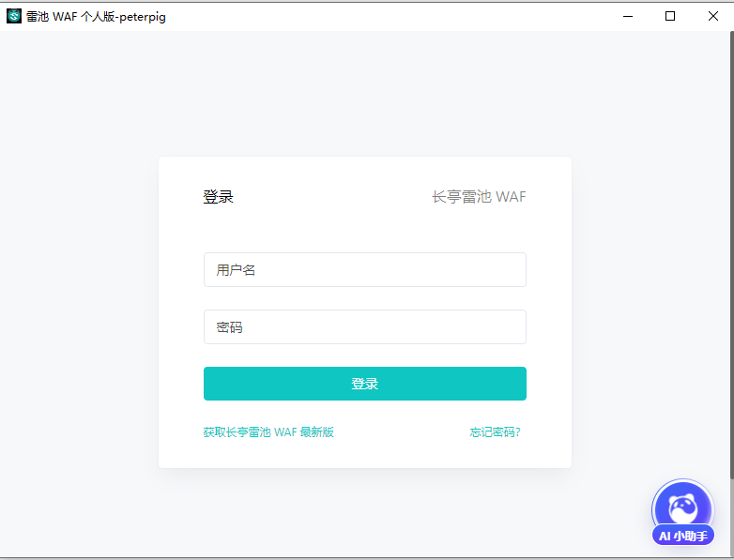Minimize the 雷池 WAF window
Image resolution: width=734 pixels, height=560 pixels.
click(x=628, y=16)
